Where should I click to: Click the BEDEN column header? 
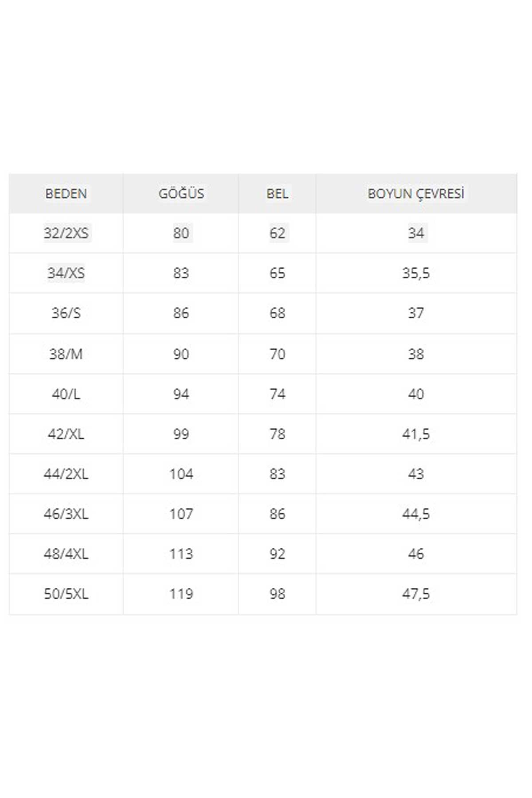(66, 194)
